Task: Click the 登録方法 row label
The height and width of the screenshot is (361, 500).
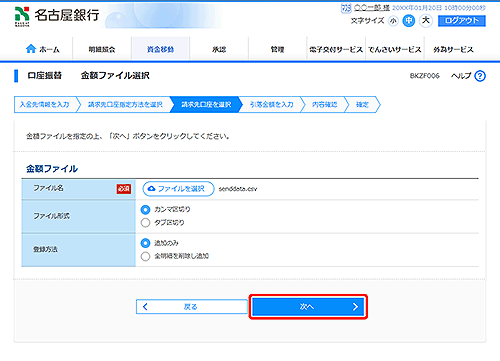Action: coord(45,249)
